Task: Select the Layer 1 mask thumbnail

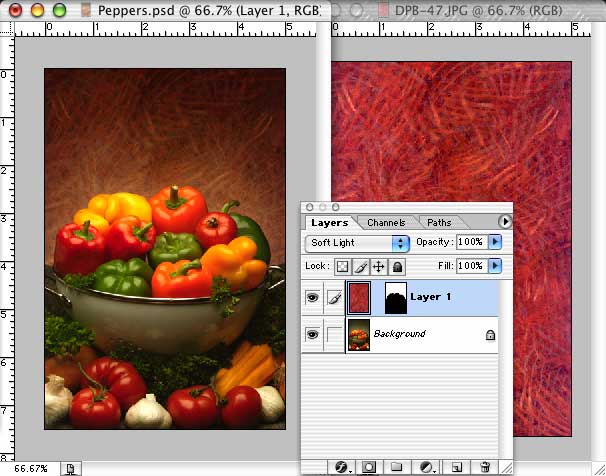Action: click(x=396, y=298)
